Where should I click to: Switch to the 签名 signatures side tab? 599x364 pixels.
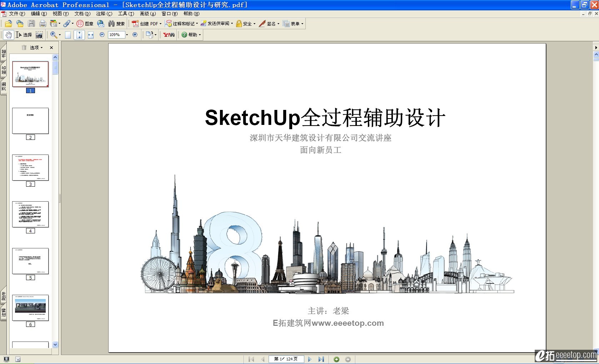point(4,70)
